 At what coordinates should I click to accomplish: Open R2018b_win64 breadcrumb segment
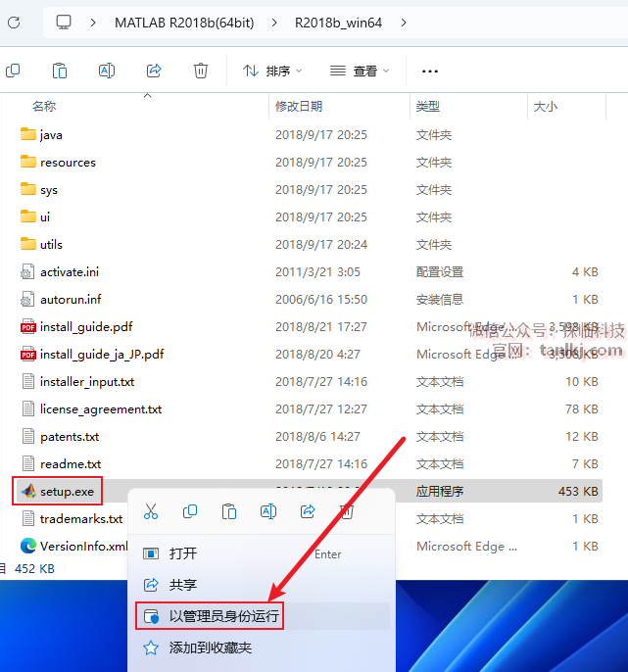[x=338, y=23]
